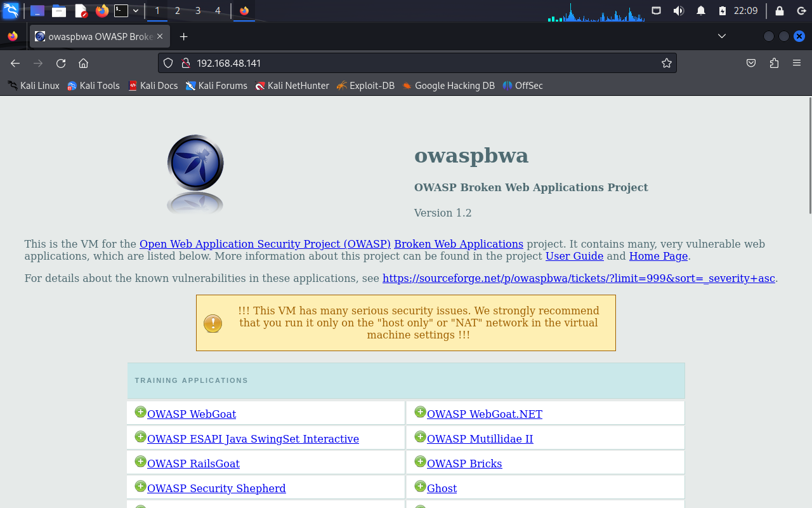Open the terminal emulator in the taskbar

(121, 11)
